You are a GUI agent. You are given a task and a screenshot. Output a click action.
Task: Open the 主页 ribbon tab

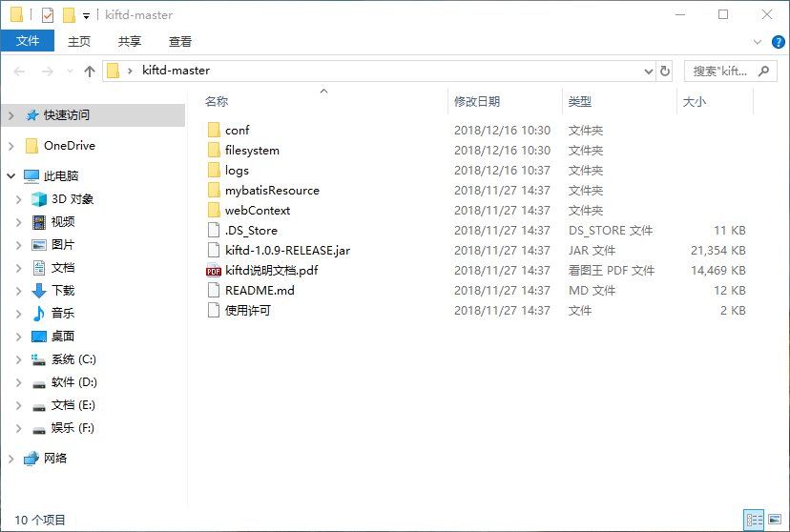pyautogui.click(x=79, y=41)
